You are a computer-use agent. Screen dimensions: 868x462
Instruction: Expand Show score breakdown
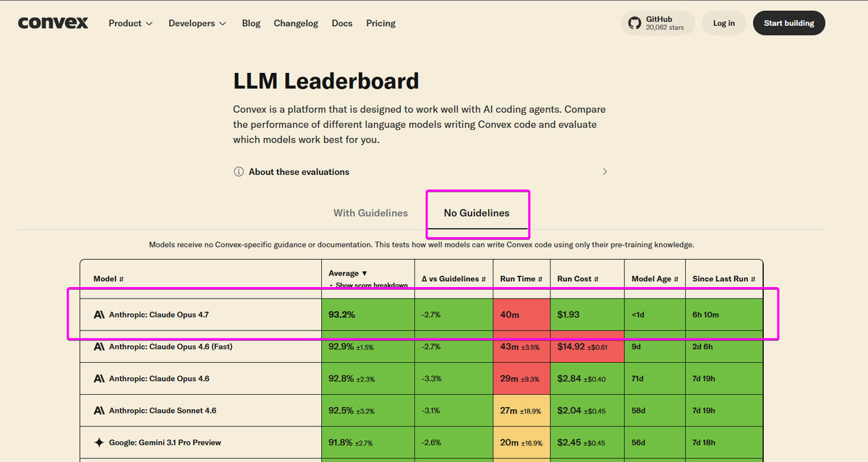(x=368, y=286)
